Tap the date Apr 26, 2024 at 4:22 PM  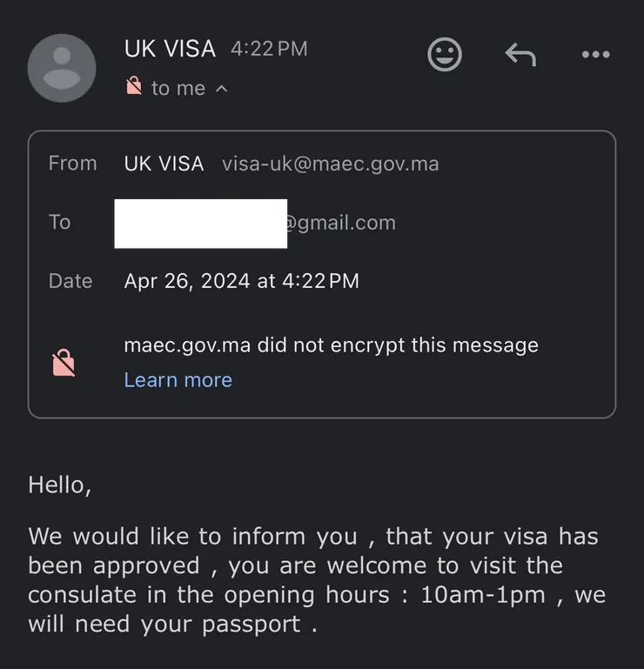[241, 281]
